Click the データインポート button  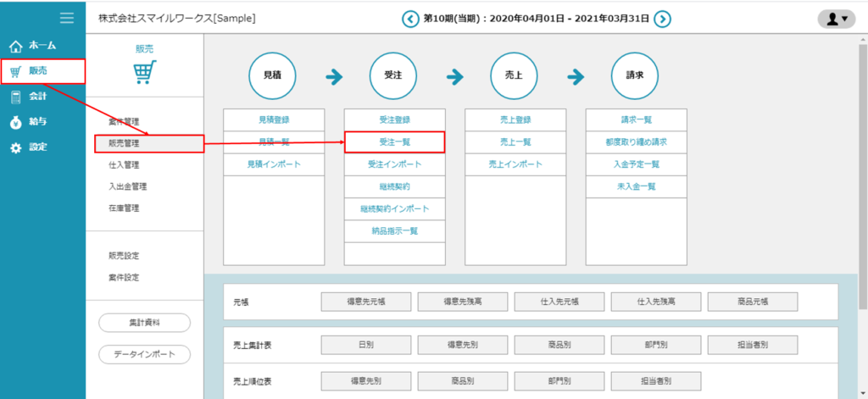coord(144,354)
